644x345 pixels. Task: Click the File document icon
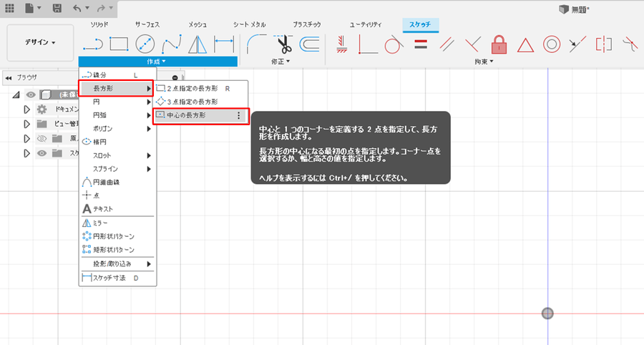[x=29, y=8]
